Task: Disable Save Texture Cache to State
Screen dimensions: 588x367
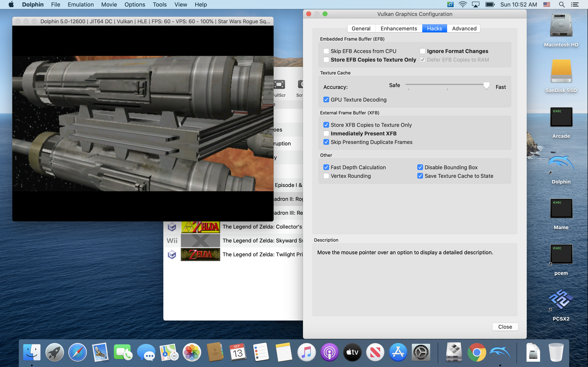Action: (420, 176)
